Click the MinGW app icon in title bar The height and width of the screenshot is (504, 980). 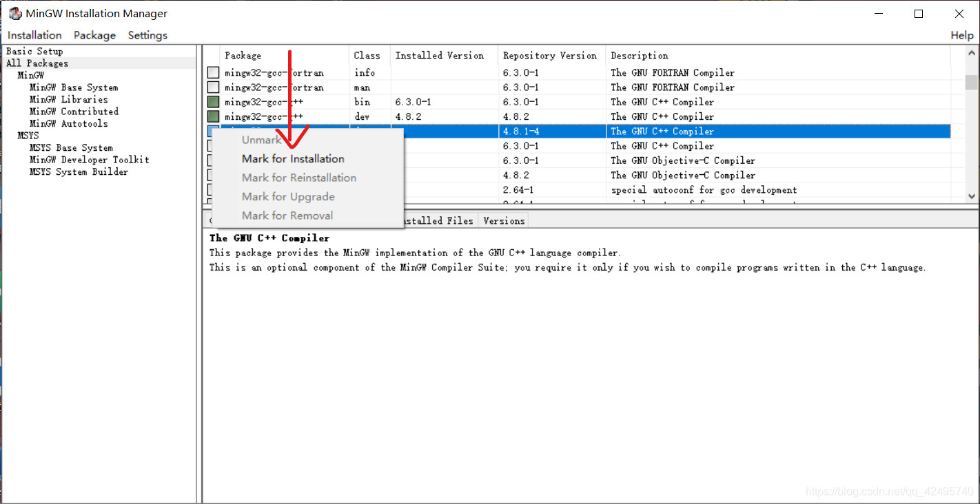coord(14,13)
